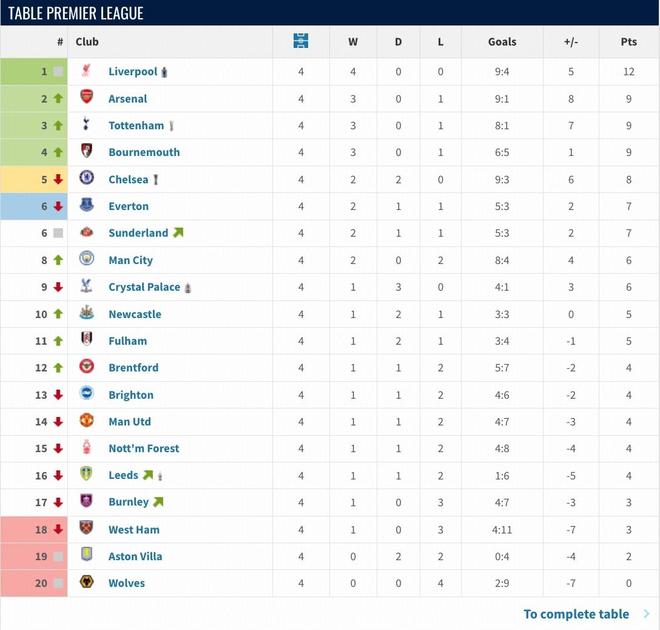Image resolution: width=660 pixels, height=630 pixels.
Task: Click the red position 18 relegation cell
Action: tap(34, 529)
